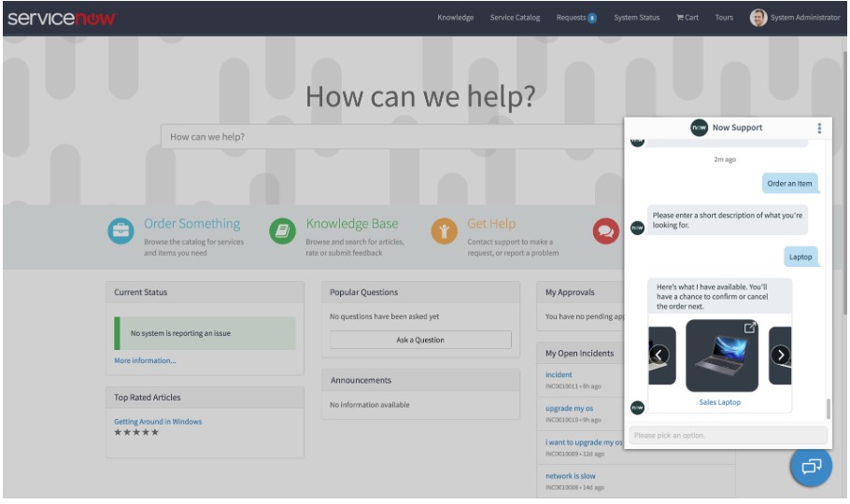The width and height of the screenshot is (850, 504).
Task: Click the Get Help person icon
Action: 444,231
